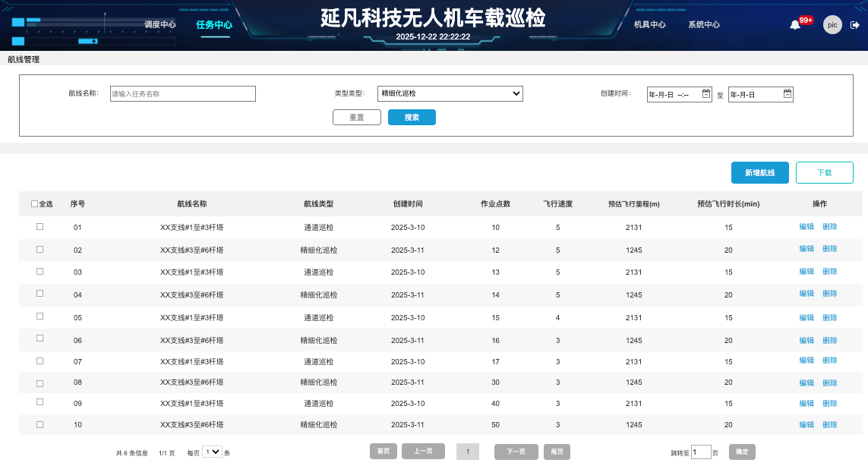Open the per-page rows count dropdown
This screenshot has width=868, height=466.
(x=212, y=452)
